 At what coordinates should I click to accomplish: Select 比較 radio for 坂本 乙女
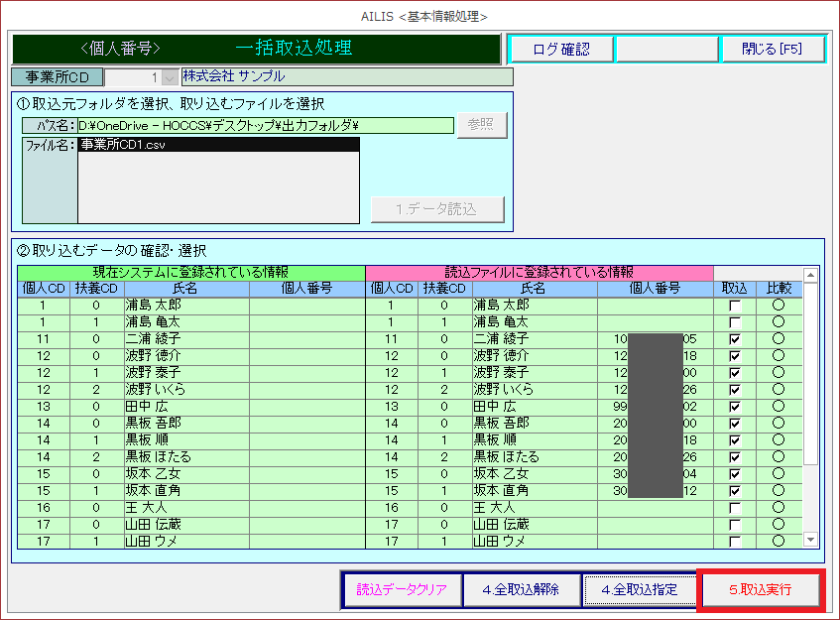[778, 474]
